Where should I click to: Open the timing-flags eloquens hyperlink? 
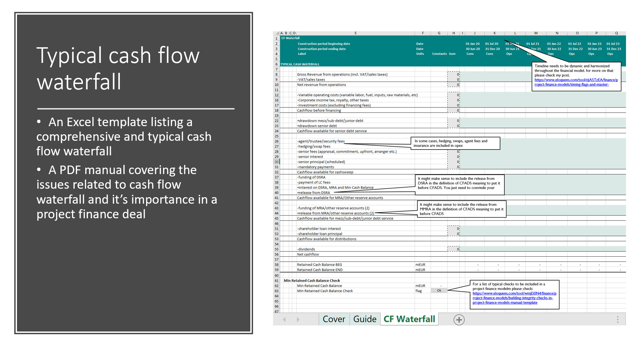point(576,82)
